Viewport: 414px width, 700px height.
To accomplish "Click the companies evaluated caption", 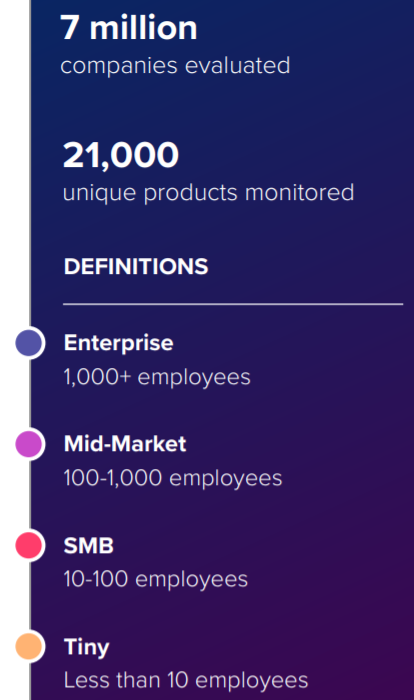I will pyautogui.click(x=175, y=66).
